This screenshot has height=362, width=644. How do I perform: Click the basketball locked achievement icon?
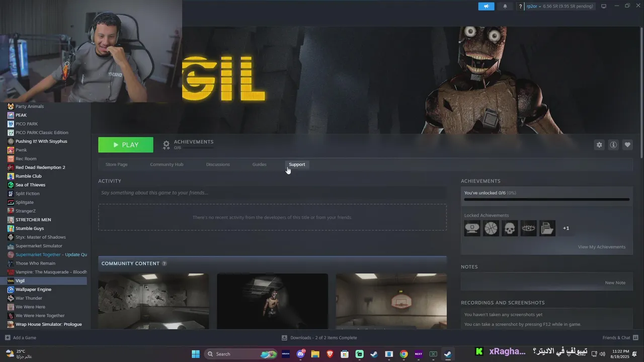pyautogui.click(x=491, y=228)
